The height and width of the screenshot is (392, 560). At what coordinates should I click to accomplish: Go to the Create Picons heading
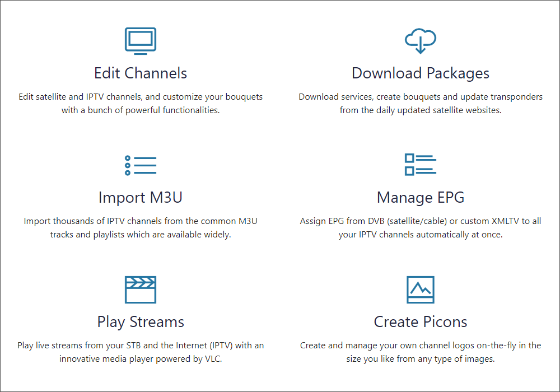pyautogui.click(x=421, y=322)
